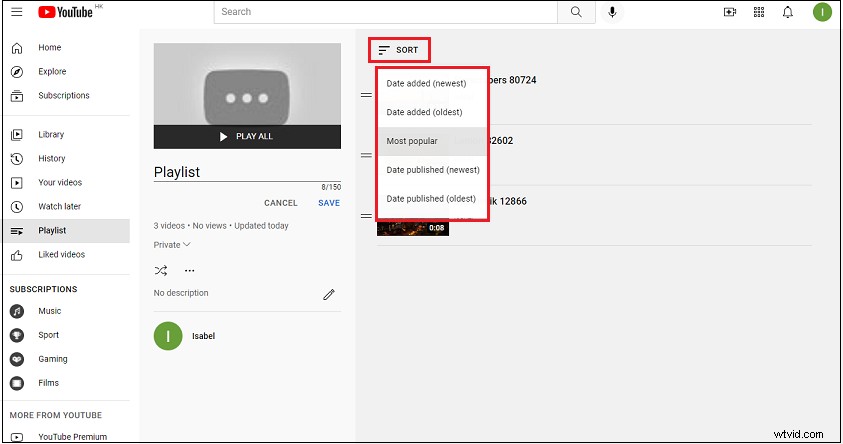This screenshot has height=444, width=843.
Task: Click the Gaming subscription icon
Action: tap(17, 359)
